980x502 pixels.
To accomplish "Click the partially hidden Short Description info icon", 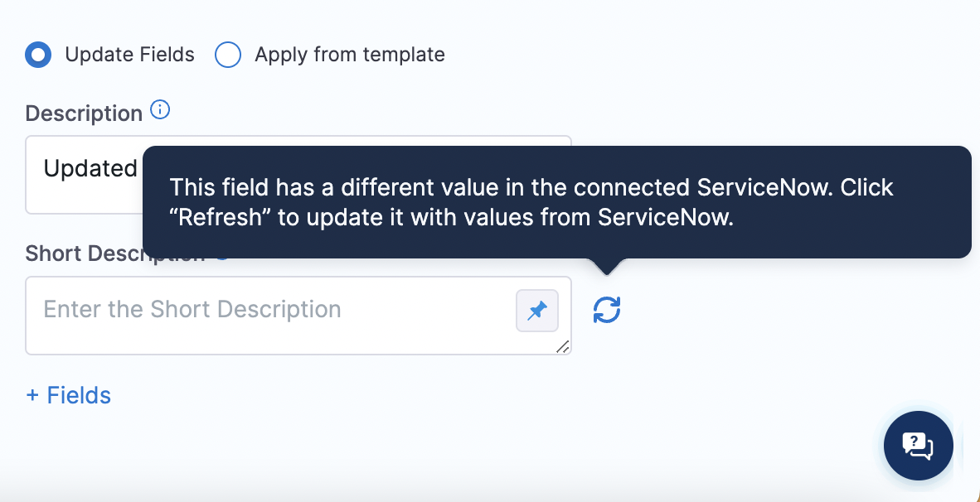I will (222, 258).
